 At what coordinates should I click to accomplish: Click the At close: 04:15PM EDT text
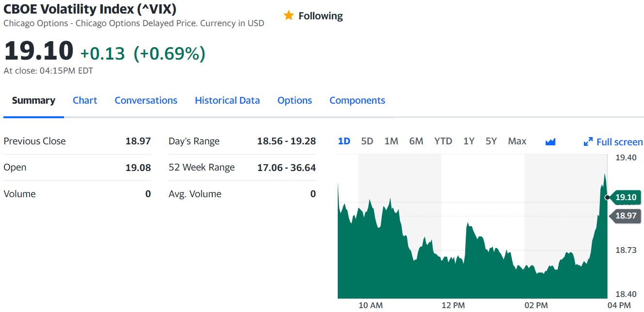point(48,71)
